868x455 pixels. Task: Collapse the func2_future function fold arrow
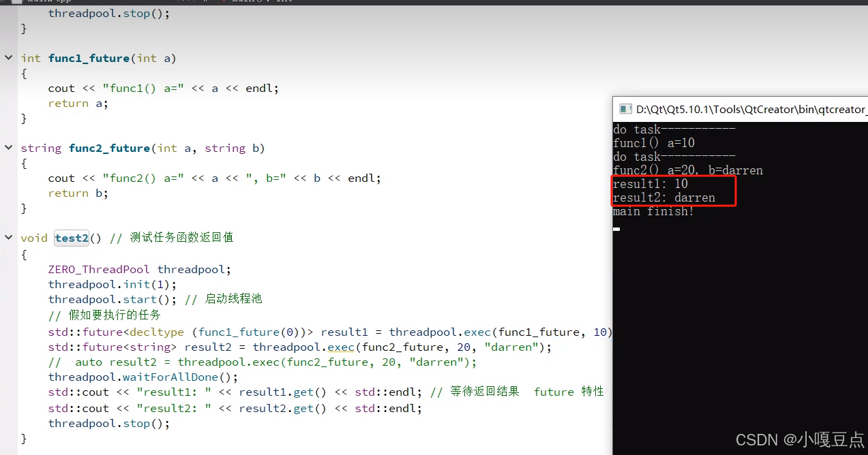point(8,148)
